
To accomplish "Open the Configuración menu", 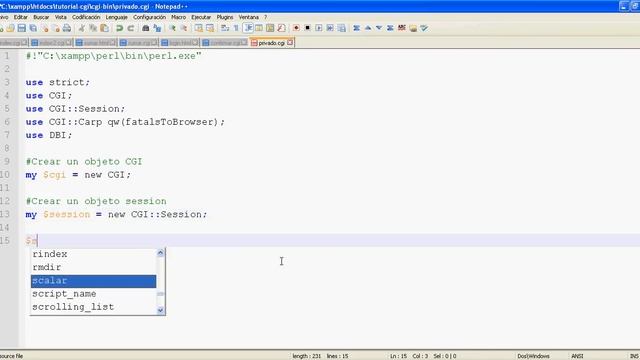I will click(149, 17).
